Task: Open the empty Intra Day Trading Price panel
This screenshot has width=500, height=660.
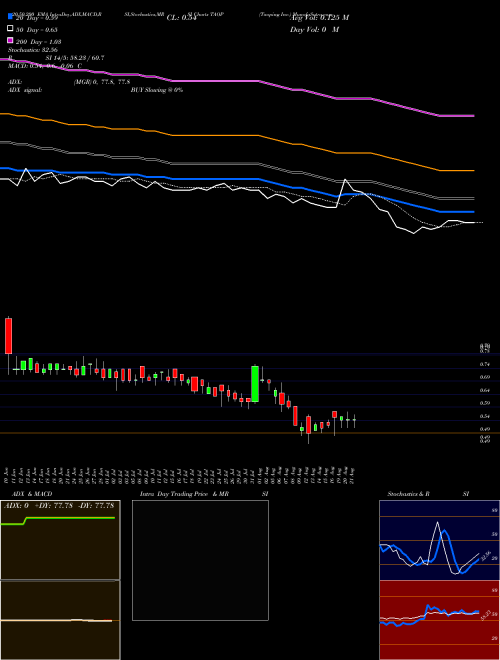Action: point(200,560)
